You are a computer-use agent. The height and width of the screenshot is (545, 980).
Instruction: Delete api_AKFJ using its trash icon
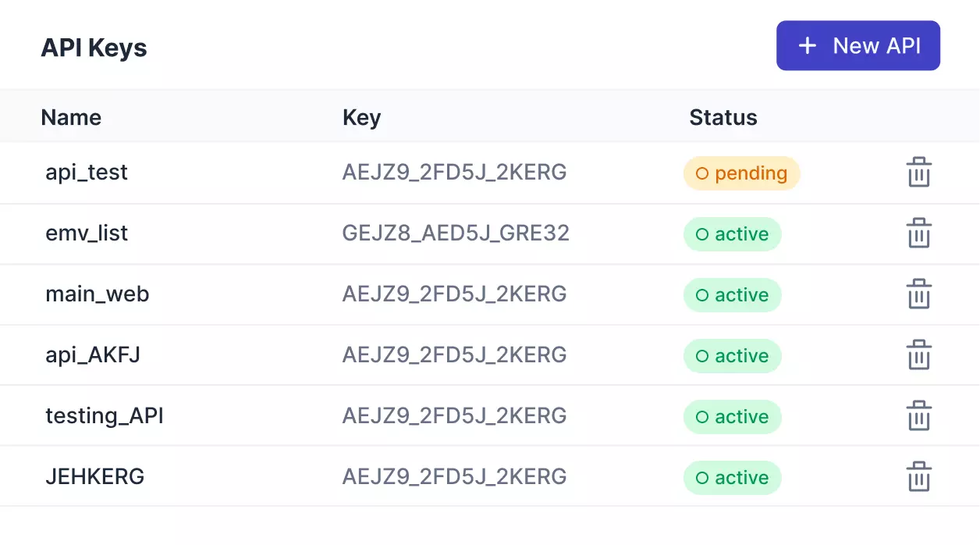[x=918, y=355]
